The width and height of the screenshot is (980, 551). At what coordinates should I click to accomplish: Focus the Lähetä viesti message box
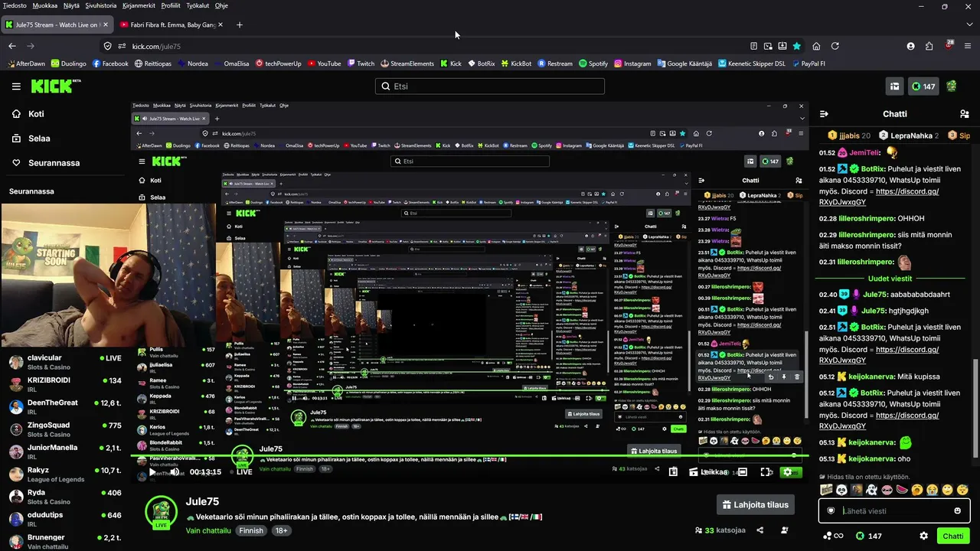(x=894, y=511)
